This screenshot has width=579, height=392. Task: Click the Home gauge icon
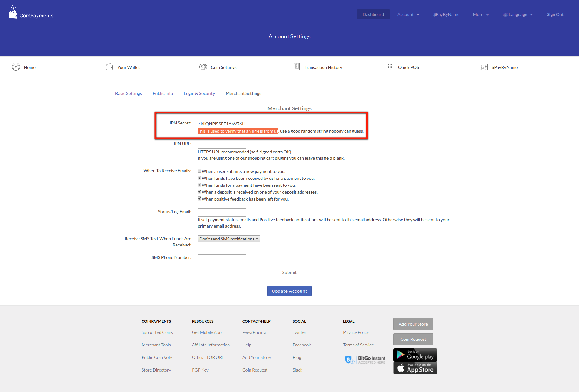(16, 67)
